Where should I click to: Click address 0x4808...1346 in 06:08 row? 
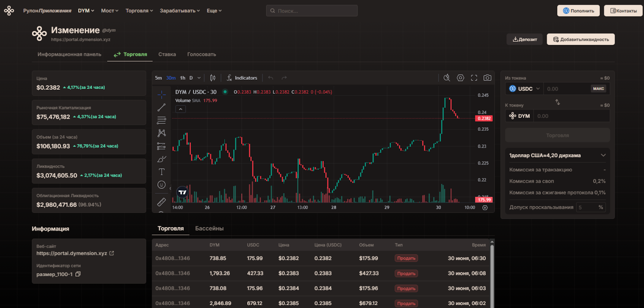[173, 273]
